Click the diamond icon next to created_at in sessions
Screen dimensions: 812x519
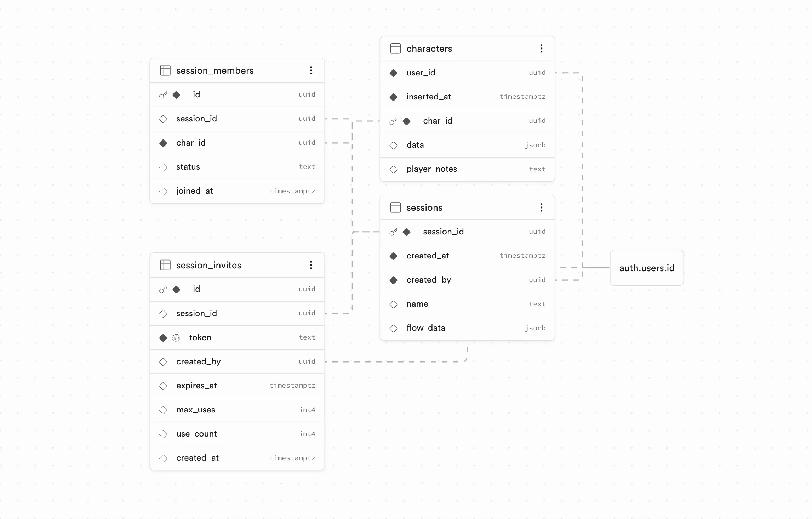click(393, 256)
